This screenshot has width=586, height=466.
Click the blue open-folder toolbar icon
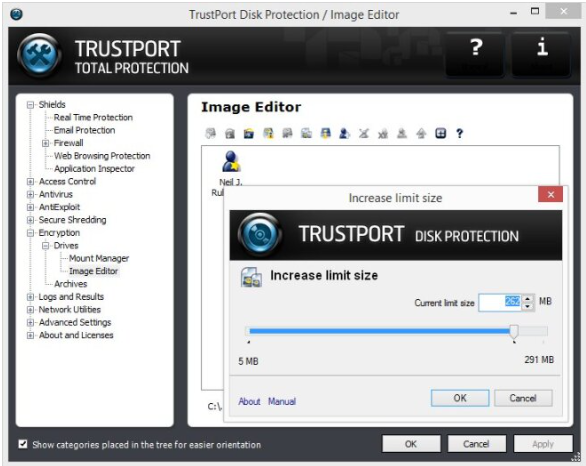point(249,133)
